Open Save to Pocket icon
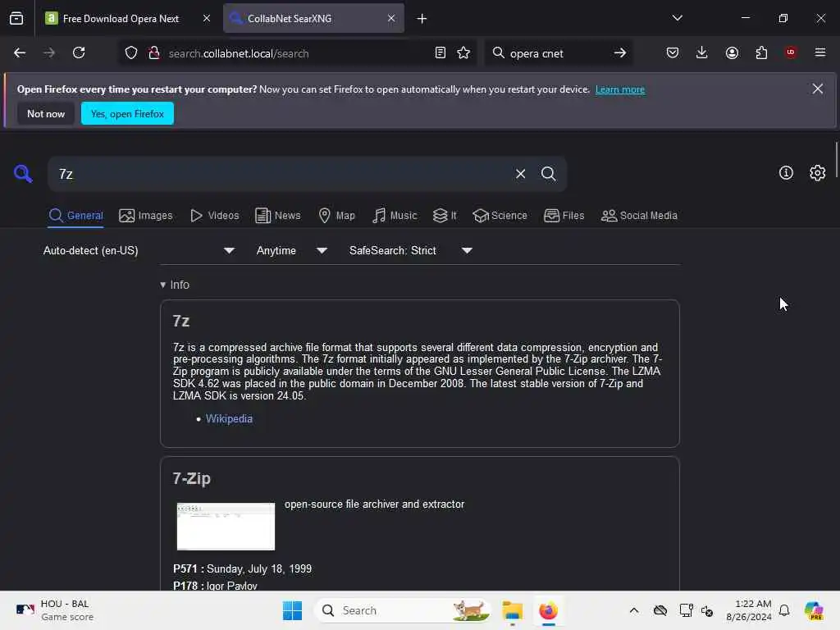Viewport: 840px width, 630px height. [x=673, y=53]
